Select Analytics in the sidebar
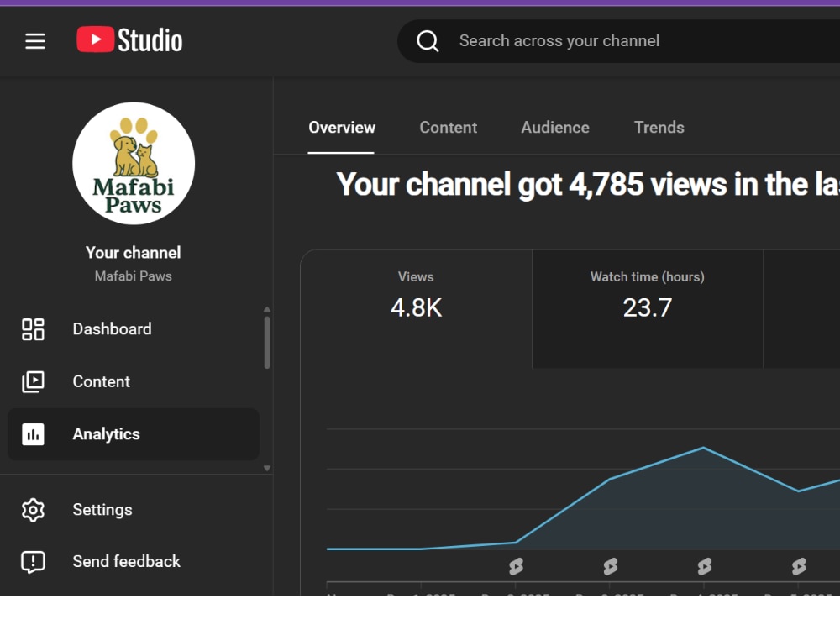 pos(134,434)
